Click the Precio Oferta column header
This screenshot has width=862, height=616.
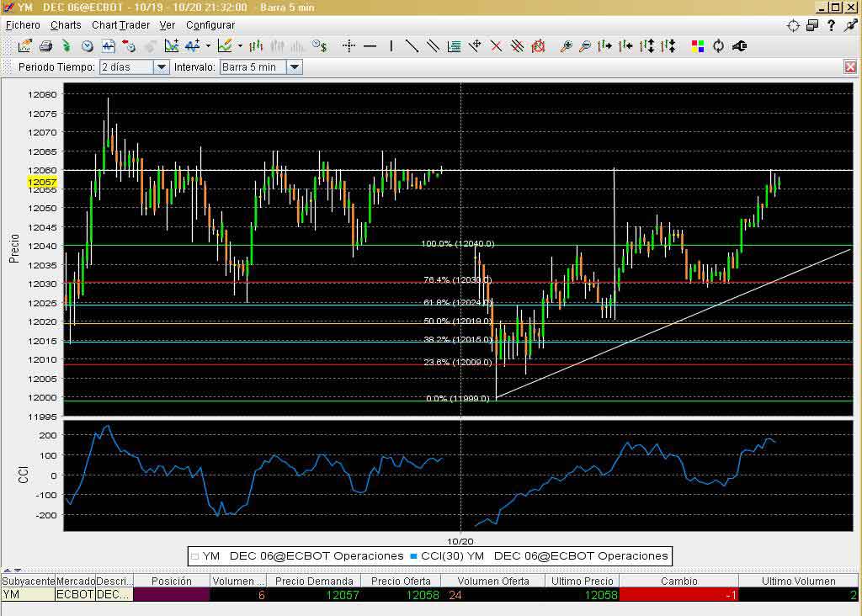coord(401,581)
